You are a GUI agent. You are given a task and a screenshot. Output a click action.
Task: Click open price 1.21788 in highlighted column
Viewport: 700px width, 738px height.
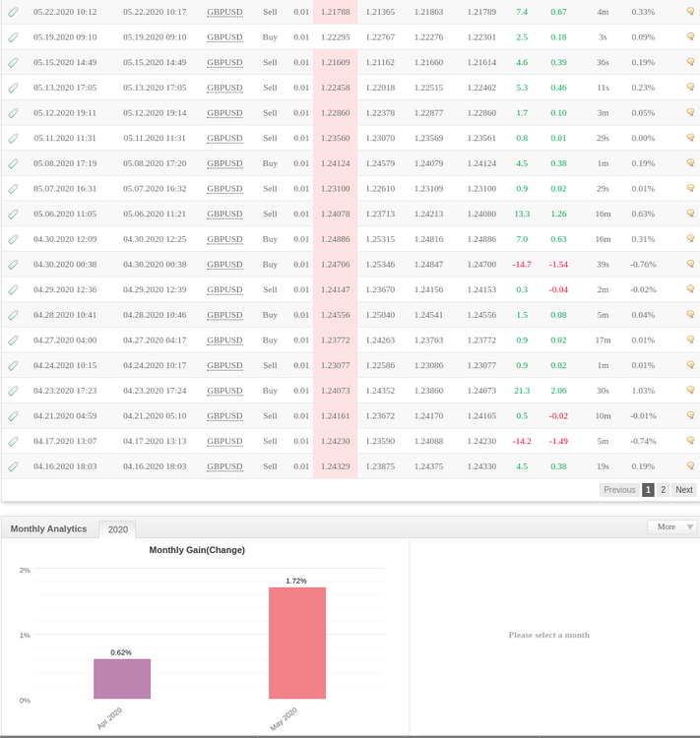pyautogui.click(x=336, y=12)
